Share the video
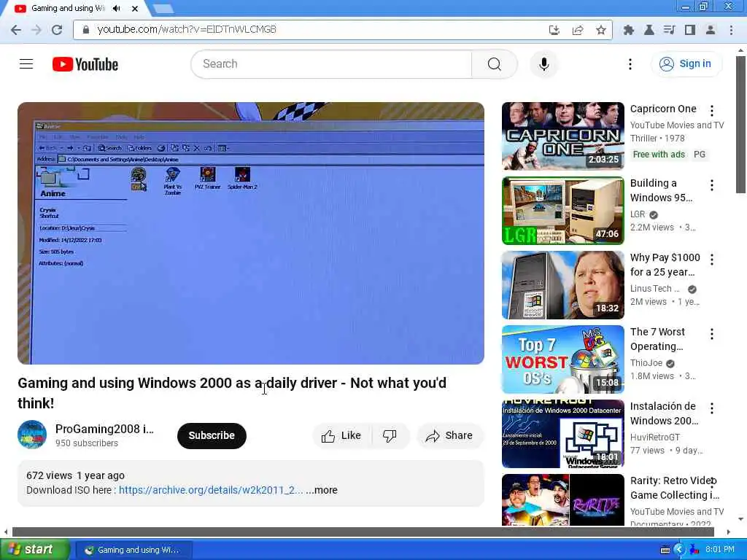This screenshot has height=560, width=747. 450,436
